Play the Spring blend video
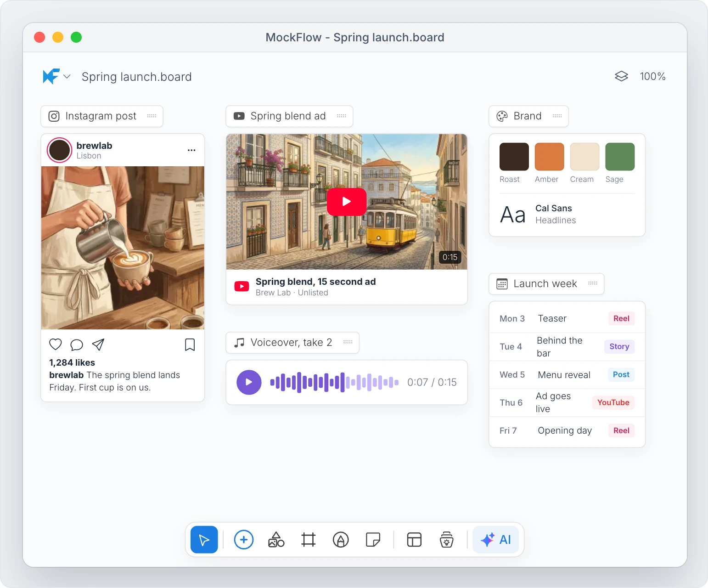The image size is (708, 588). (347, 201)
